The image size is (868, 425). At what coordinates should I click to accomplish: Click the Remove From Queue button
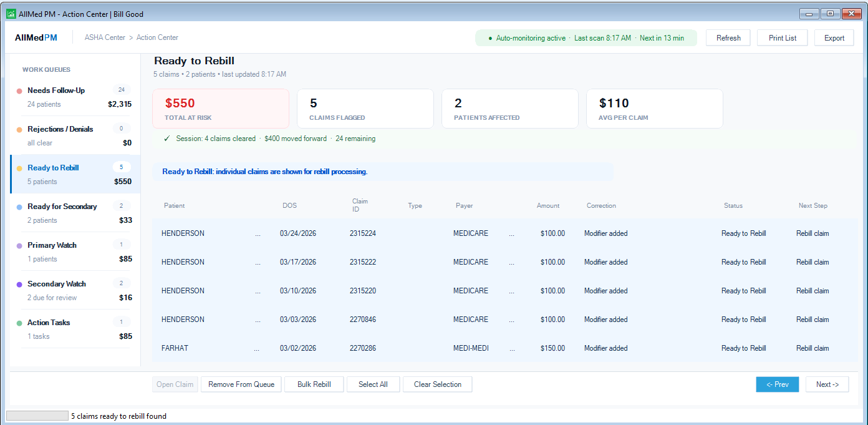pos(241,384)
